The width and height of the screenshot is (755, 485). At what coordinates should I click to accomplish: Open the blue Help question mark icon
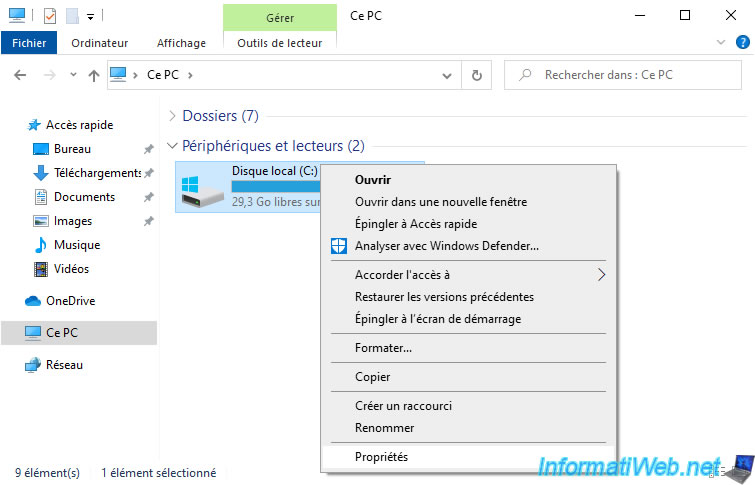pos(741,43)
